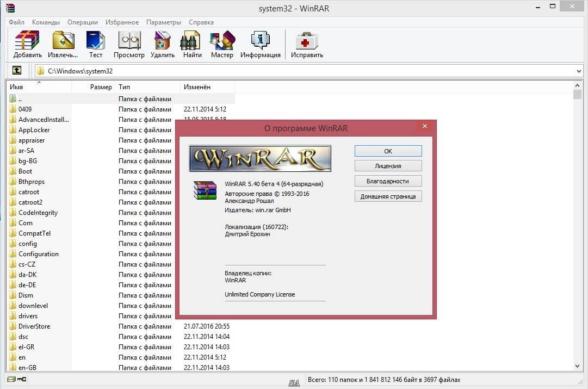Confirm the About dialog with OK

pyautogui.click(x=388, y=151)
